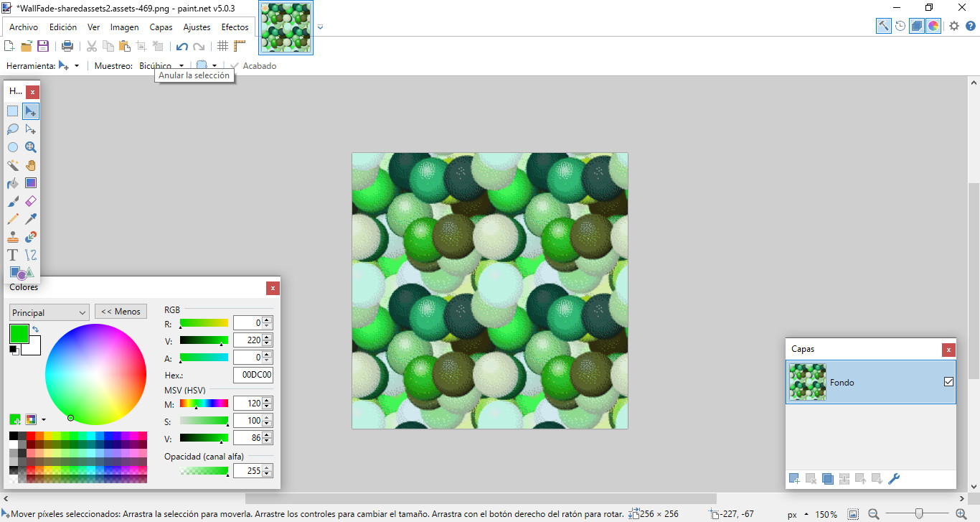Click the primary green color swatch

pyautogui.click(x=19, y=333)
